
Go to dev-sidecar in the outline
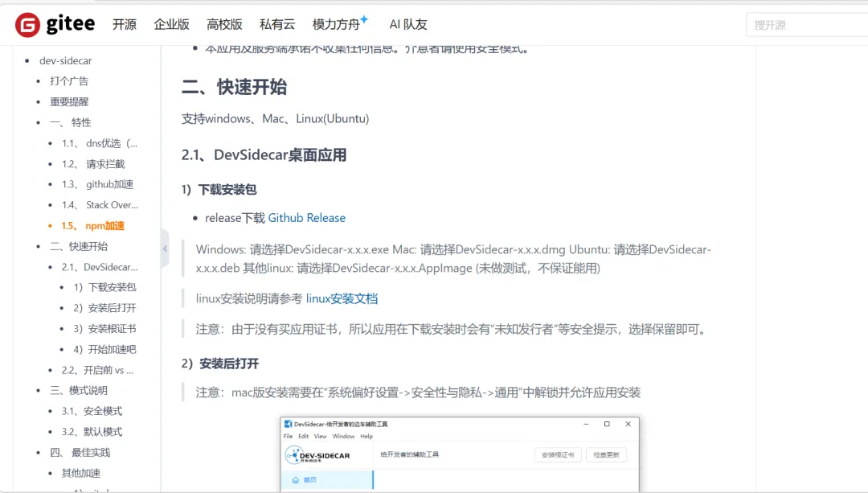click(x=65, y=61)
